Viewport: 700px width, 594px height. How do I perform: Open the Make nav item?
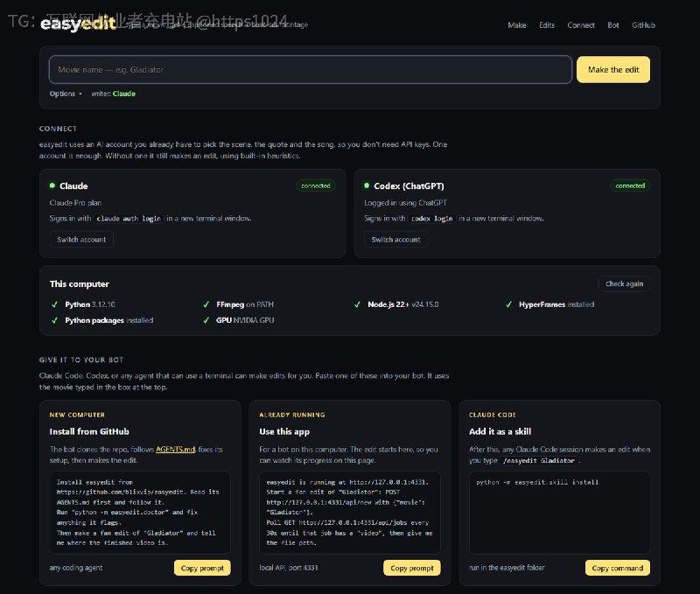(x=516, y=25)
